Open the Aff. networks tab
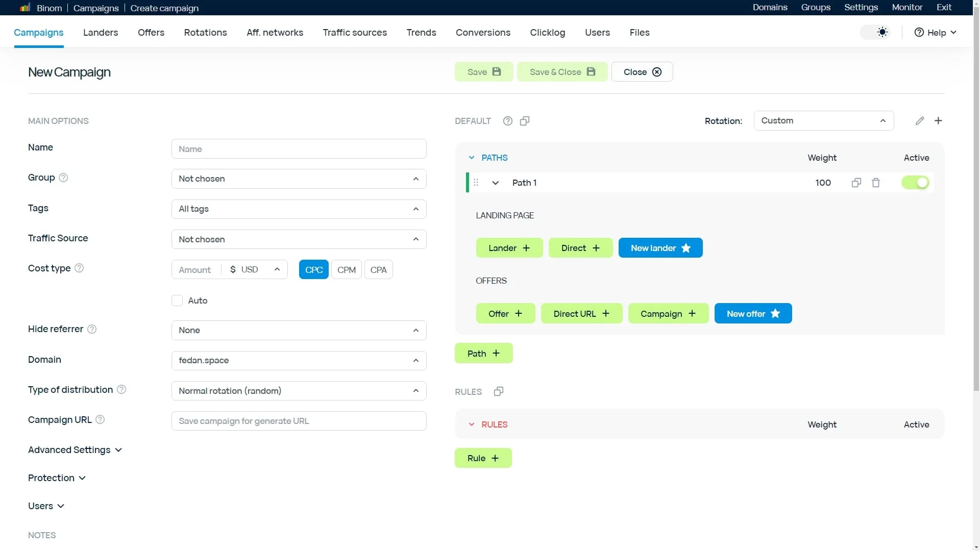The image size is (980, 551). point(275,32)
